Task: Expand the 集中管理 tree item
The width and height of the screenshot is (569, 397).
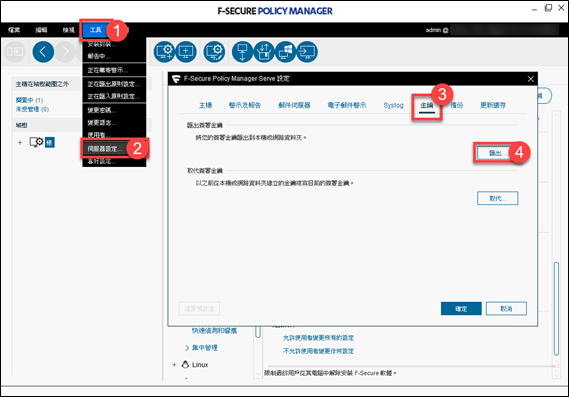Action: [x=187, y=348]
